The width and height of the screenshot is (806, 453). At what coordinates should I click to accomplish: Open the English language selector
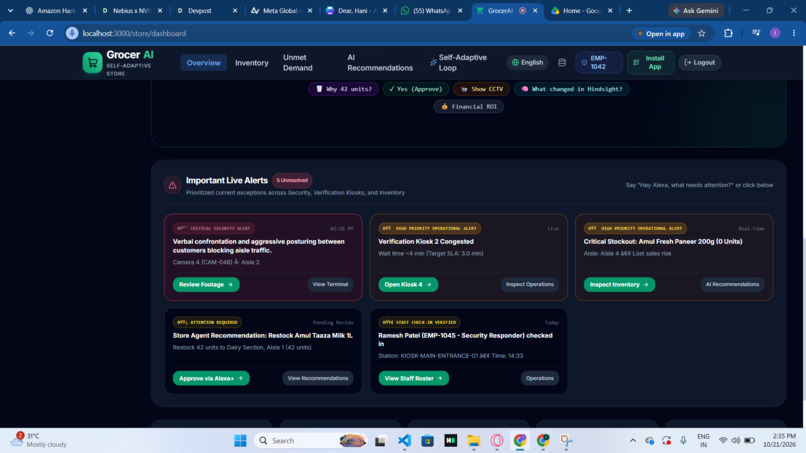pos(527,63)
